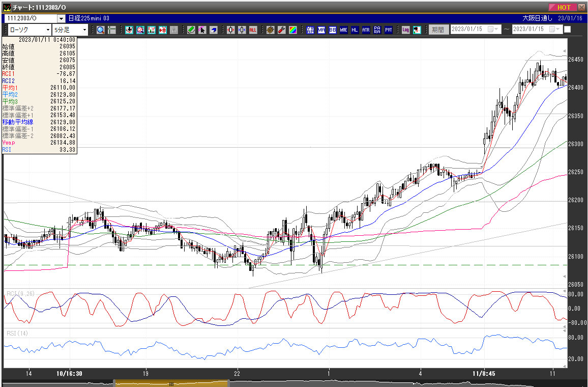Click the magnifier number 2 icon

140,30
